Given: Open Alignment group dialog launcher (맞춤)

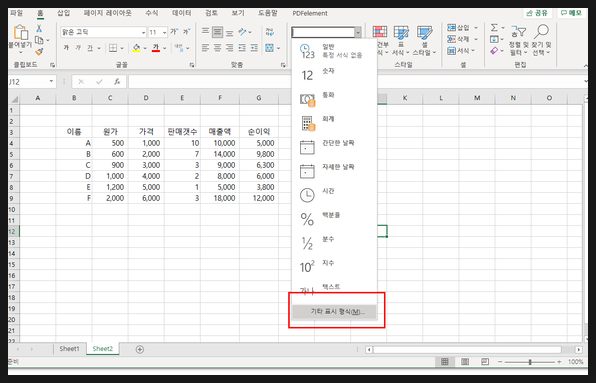Looking at the screenshot, I should point(283,65).
